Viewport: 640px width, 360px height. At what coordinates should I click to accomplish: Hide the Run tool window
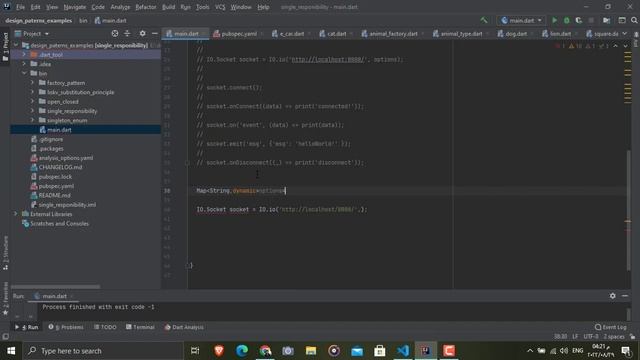625,296
